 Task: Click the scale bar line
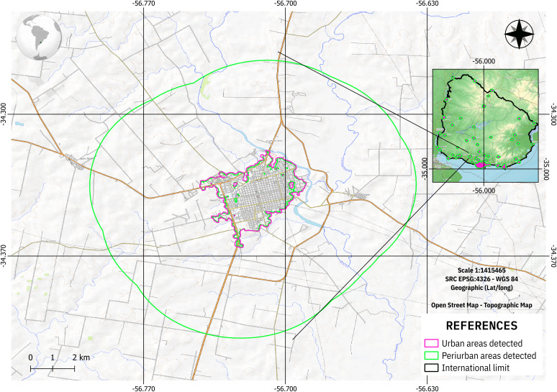click(x=53, y=368)
